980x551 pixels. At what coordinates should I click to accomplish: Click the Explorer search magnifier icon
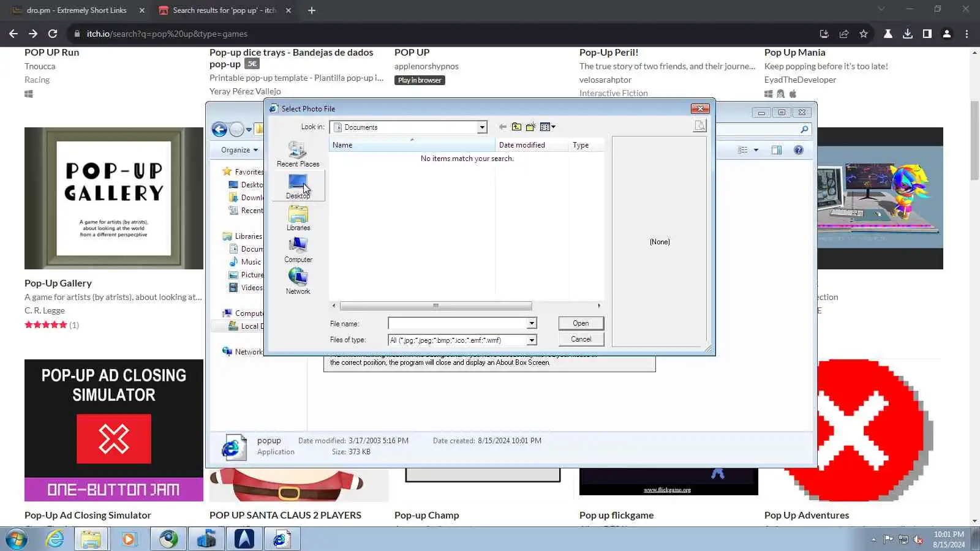[804, 130]
